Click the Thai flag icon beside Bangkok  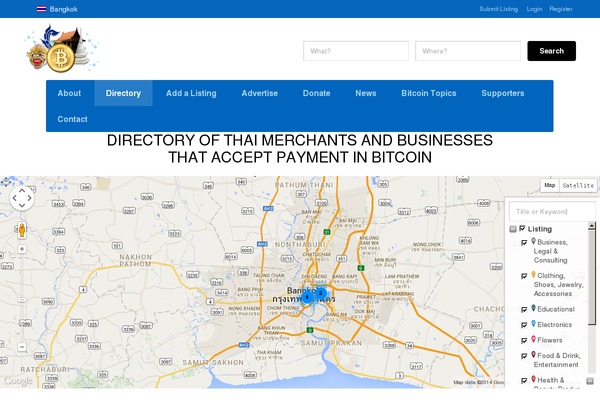click(41, 9)
